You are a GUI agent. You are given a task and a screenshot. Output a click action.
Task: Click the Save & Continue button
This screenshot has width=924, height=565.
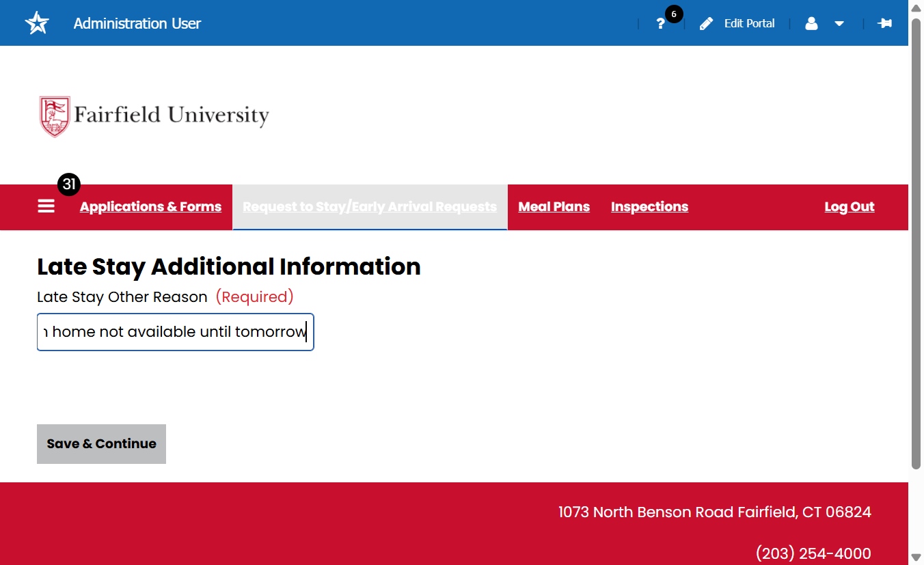(101, 444)
